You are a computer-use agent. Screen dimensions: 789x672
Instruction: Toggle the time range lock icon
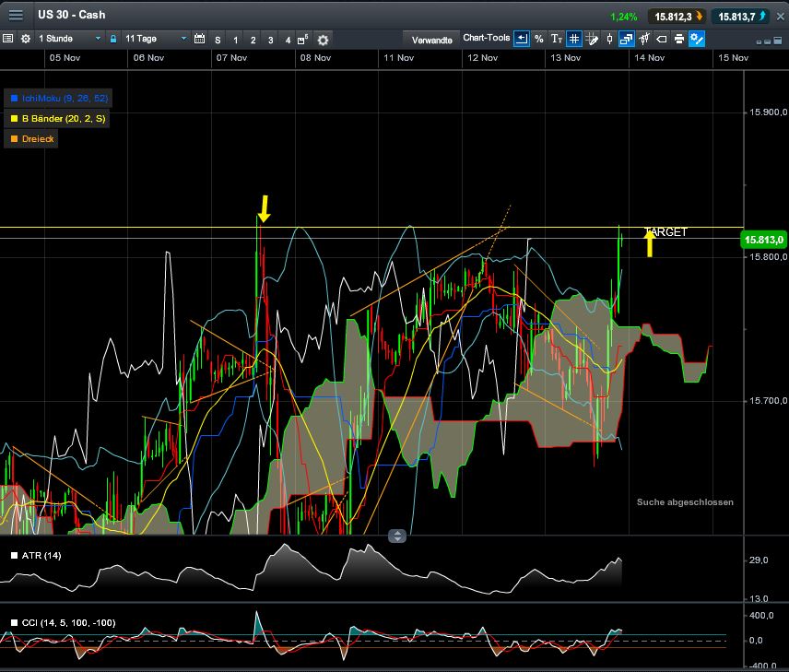pos(113,40)
